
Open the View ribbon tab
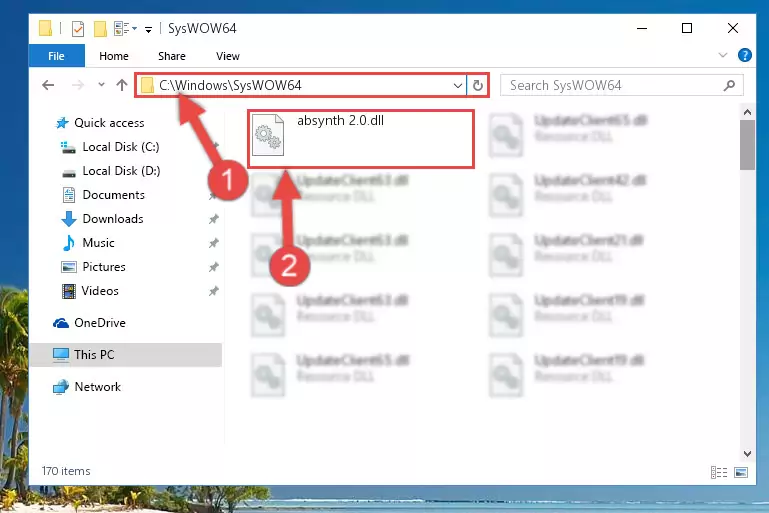228,56
